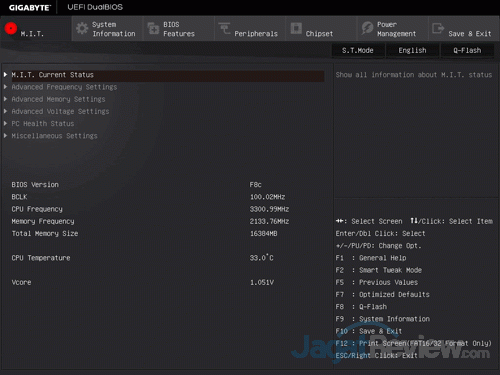
Task: Click the F1 General Help line
Action: [x=371, y=258]
